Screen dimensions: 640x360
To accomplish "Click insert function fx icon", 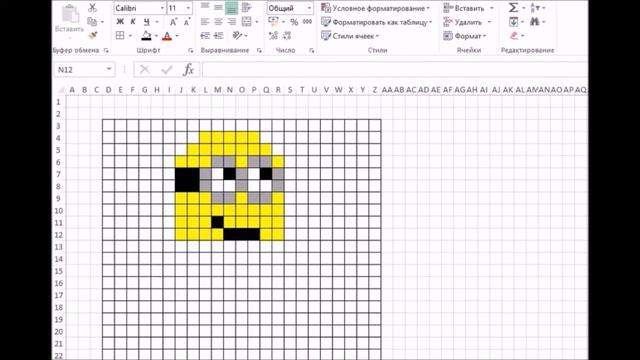I will tap(188, 70).
